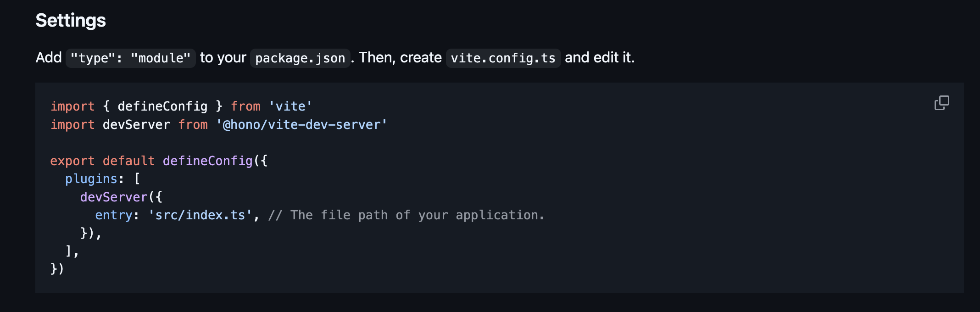Click the final closing brace line
Image resolution: width=980 pixels, height=312 pixels.
coord(57,269)
